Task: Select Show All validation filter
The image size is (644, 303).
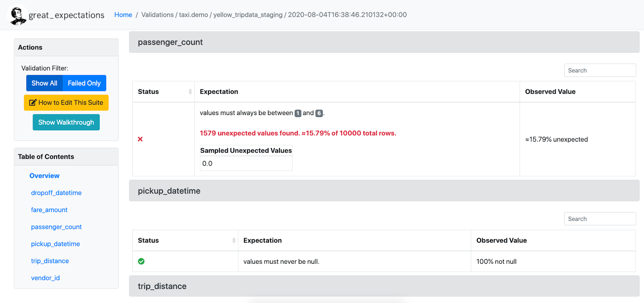Action: point(44,83)
